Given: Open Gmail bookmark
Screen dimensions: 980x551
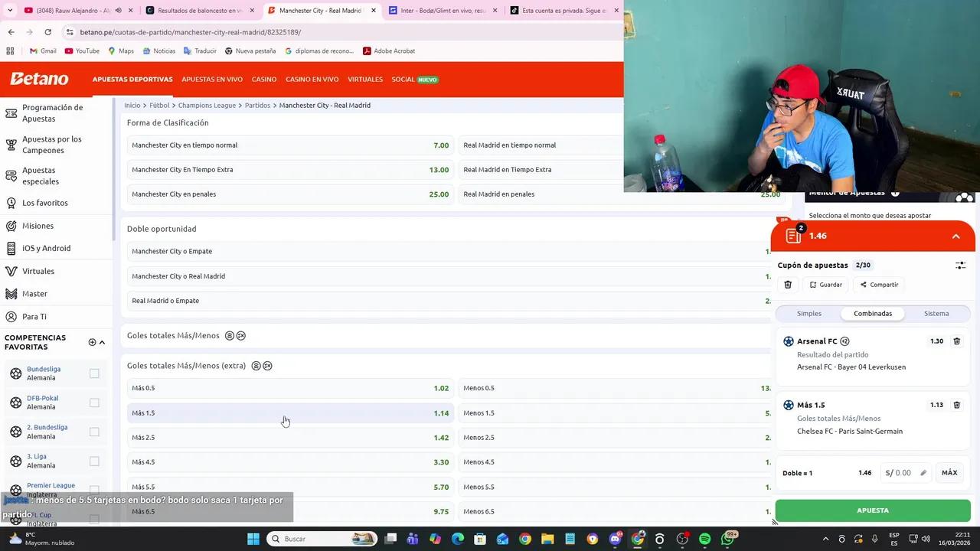Looking at the screenshot, I should pyautogui.click(x=43, y=51).
